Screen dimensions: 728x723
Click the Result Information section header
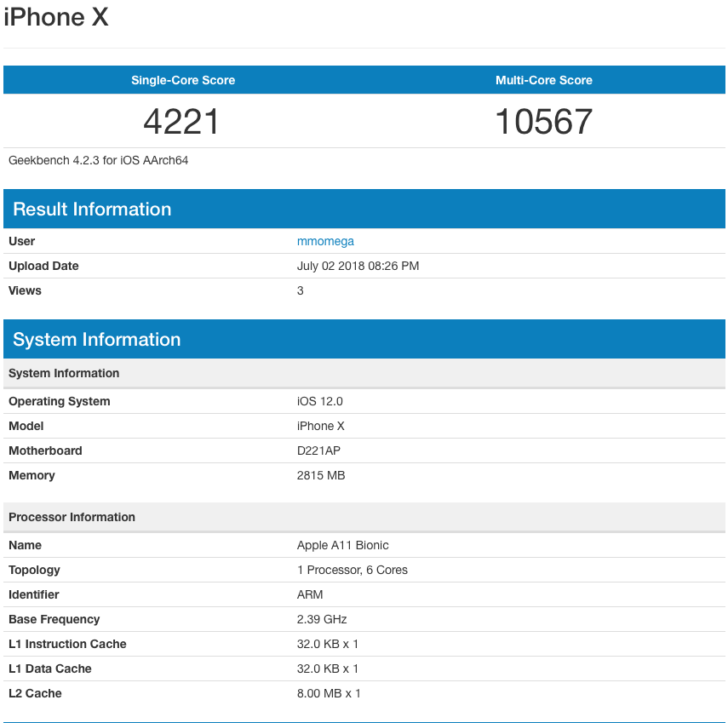pyautogui.click(x=364, y=209)
